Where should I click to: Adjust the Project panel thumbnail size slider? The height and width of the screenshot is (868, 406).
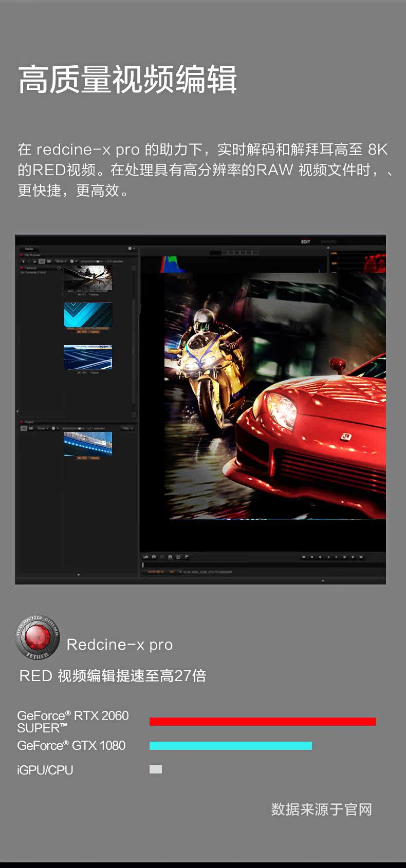[72, 428]
